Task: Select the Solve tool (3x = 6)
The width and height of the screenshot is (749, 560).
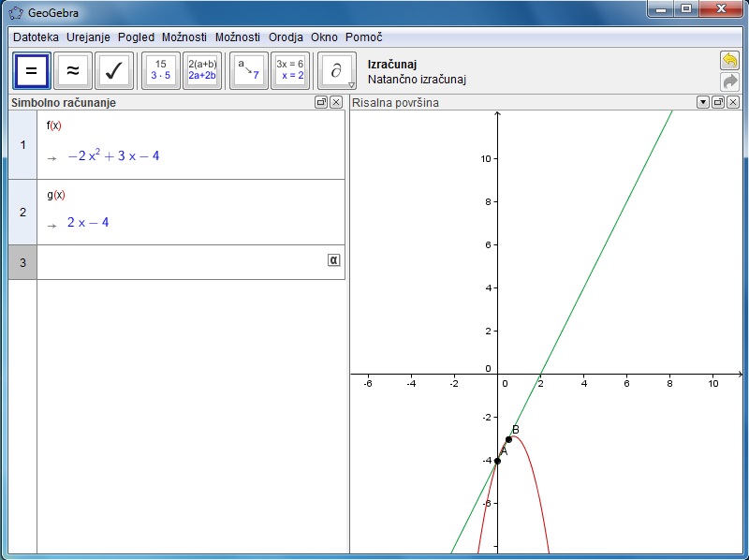Action: 289,70
